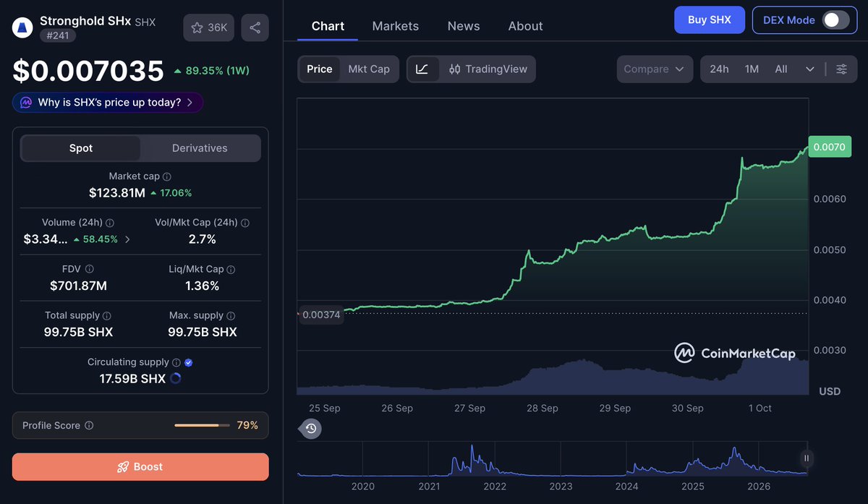Click the historical overview mini chart
868x504 pixels.
click(x=552, y=459)
